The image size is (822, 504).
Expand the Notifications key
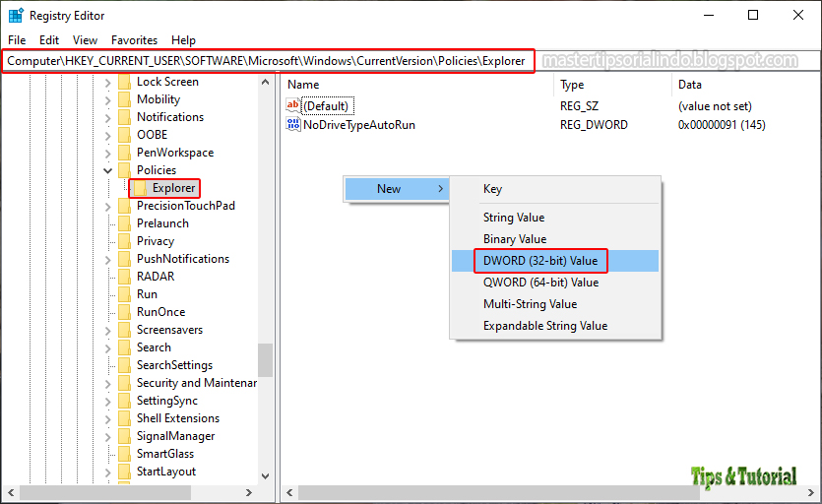[x=108, y=118]
